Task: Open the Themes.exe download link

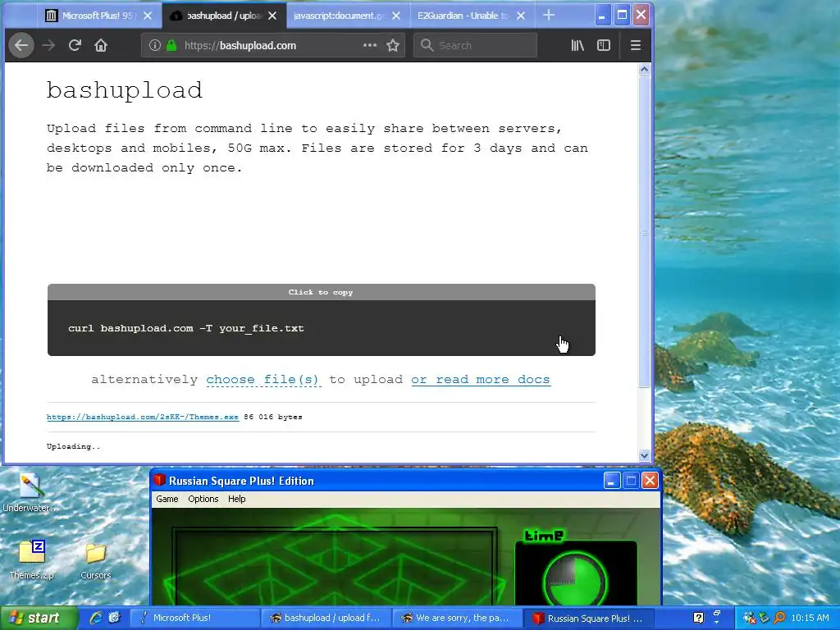Action: click(143, 417)
